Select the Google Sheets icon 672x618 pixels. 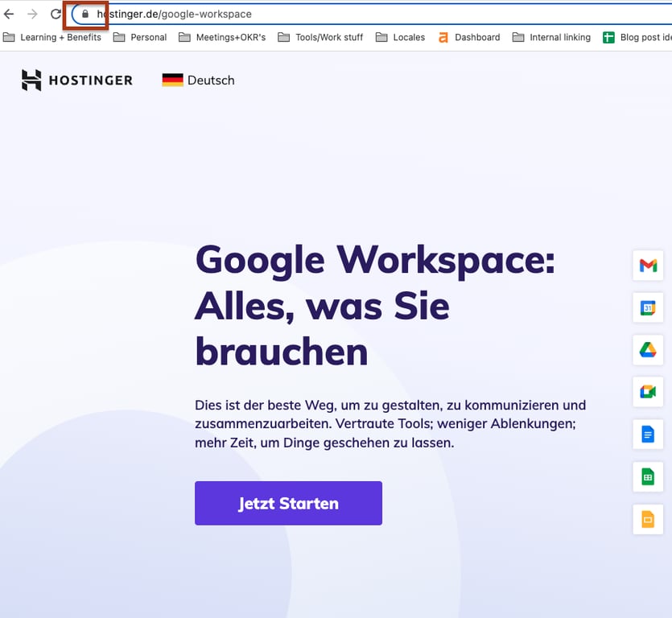click(x=648, y=476)
